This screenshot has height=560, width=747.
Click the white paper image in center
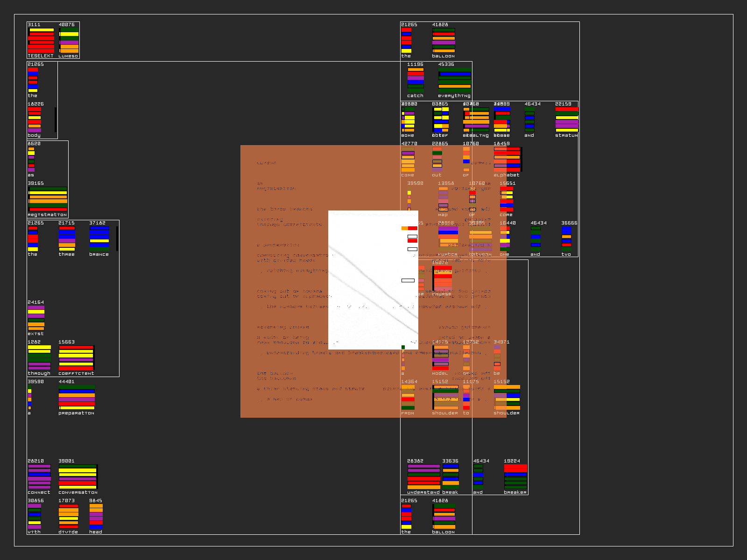[373, 280]
